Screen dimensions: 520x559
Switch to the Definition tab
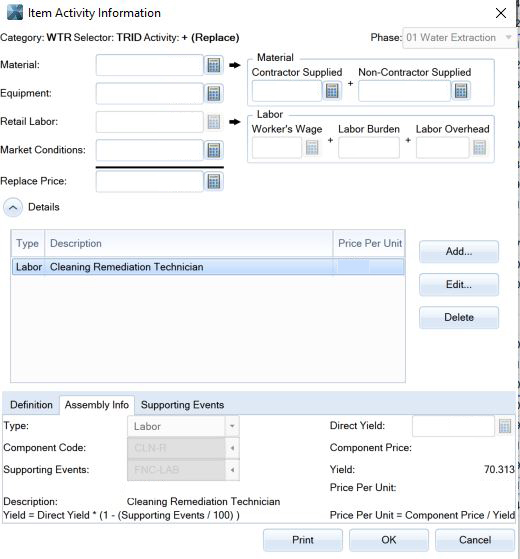pos(31,405)
